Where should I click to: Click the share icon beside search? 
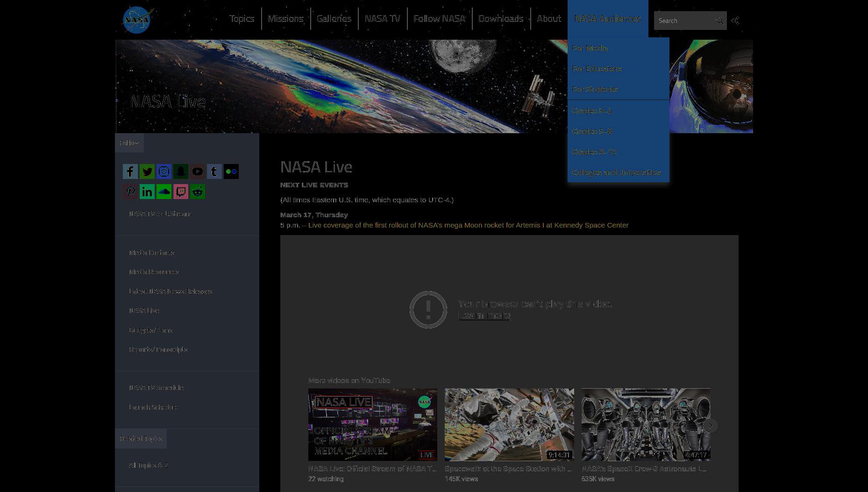point(735,21)
